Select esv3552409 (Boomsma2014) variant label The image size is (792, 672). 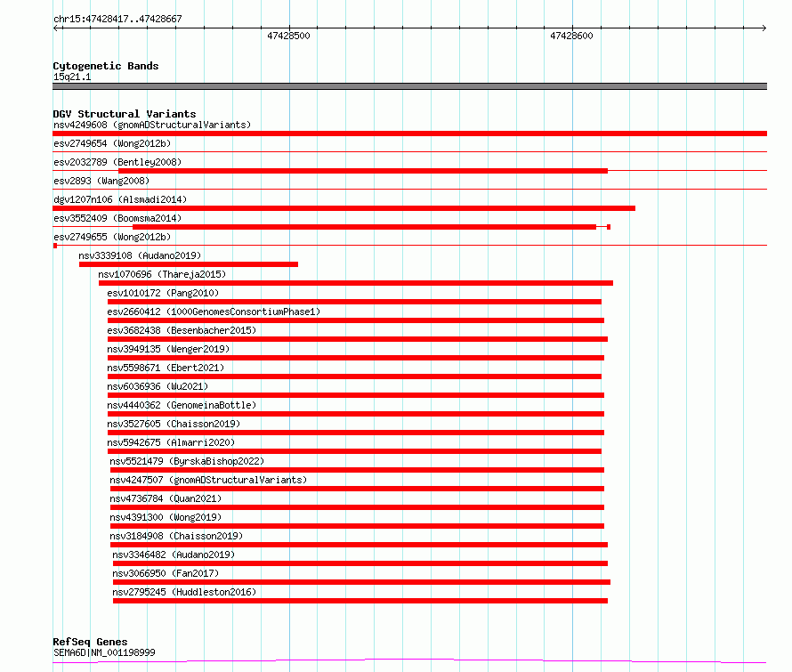117,218
